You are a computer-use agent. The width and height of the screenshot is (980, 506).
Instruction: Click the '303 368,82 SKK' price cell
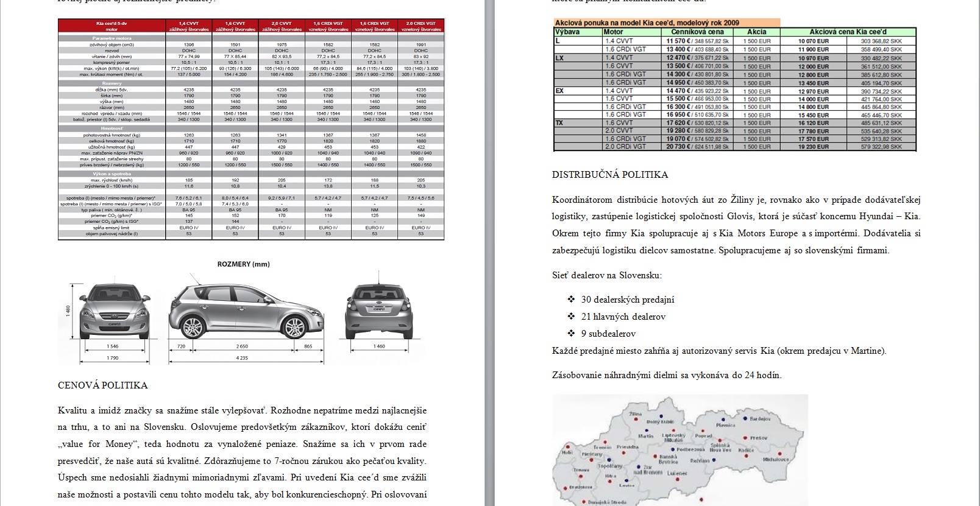coord(881,41)
